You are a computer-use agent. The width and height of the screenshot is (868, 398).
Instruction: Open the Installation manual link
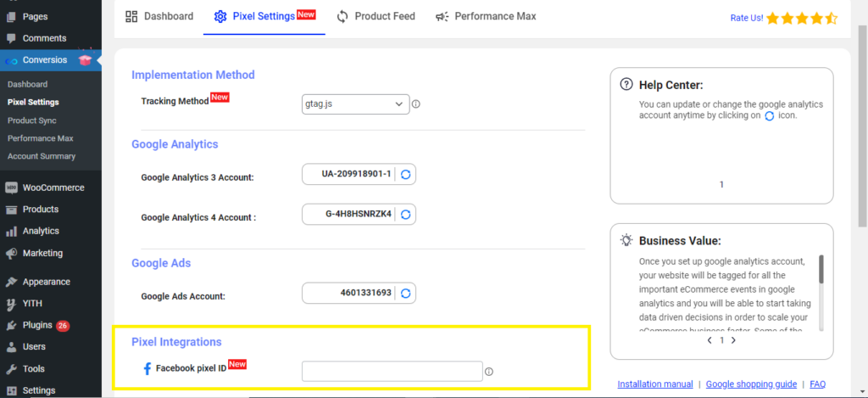tap(655, 384)
